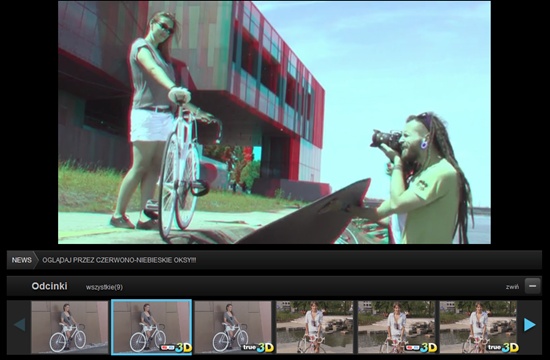This screenshot has height=360, width=550.
Task: Show next episodes with right arrow
Action: (x=530, y=325)
